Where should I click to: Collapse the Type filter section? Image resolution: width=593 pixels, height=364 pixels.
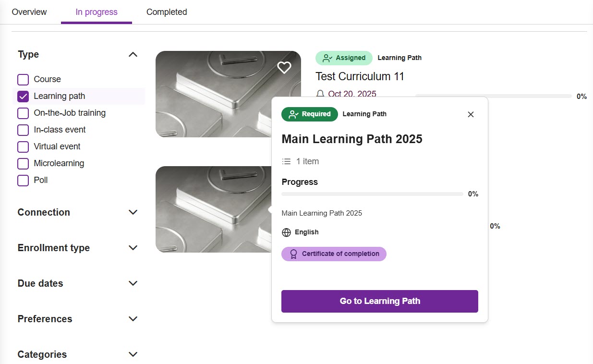[133, 55]
